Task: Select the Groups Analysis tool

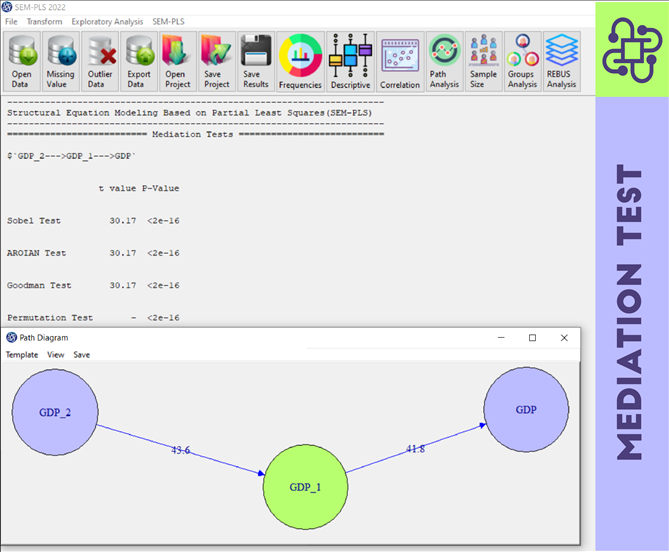Action: tap(522, 61)
